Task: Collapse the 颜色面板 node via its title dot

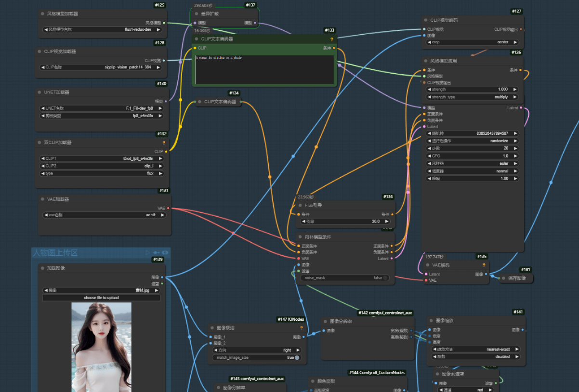Action: coord(313,381)
